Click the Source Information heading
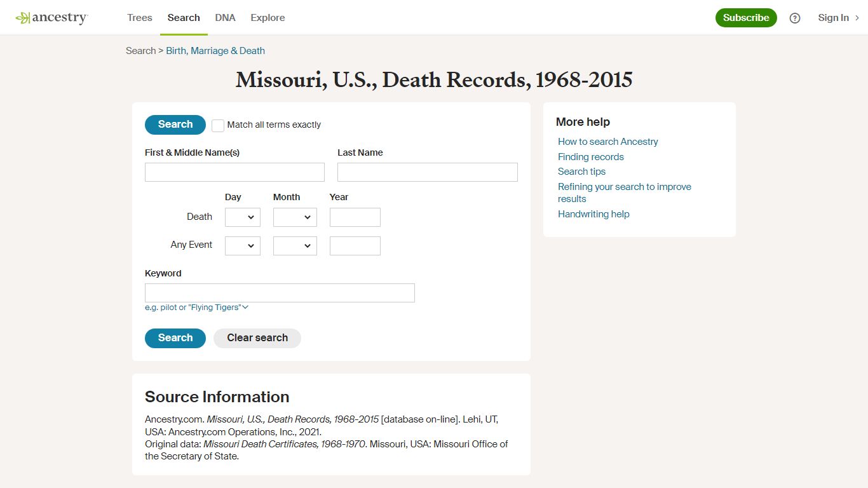868x488 pixels. point(217,397)
